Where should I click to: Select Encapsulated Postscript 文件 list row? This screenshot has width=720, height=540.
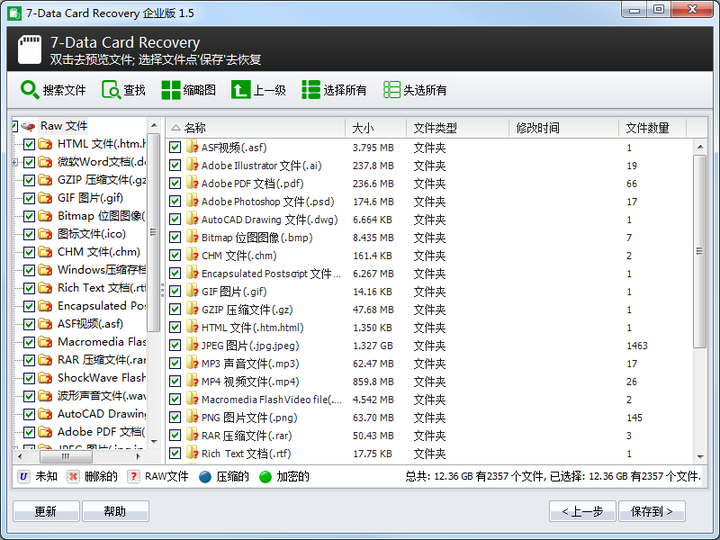coord(429,273)
